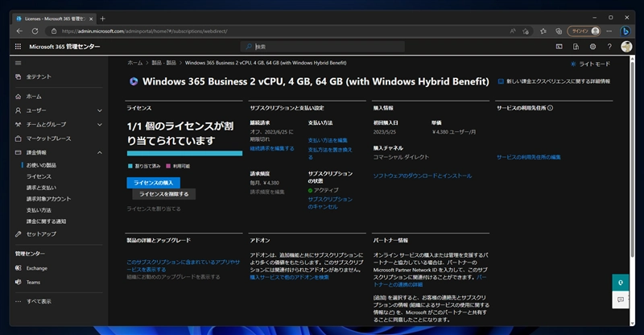Switch to light mode toggle
The width and height of the screenshot is (644, 335).
pos(590,64)
